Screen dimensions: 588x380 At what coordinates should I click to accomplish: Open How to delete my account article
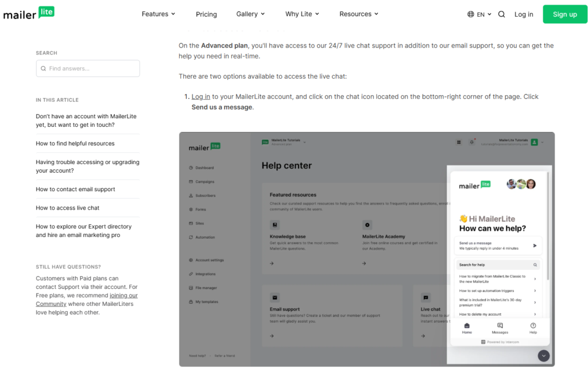pos(497,315)
